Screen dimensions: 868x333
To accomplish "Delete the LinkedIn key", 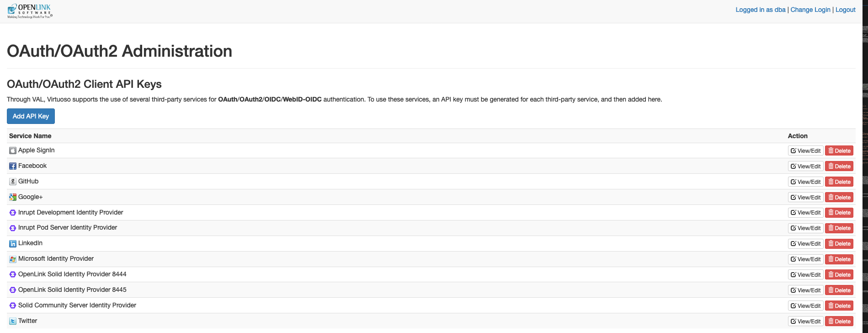I will click(x=839, y=243).
